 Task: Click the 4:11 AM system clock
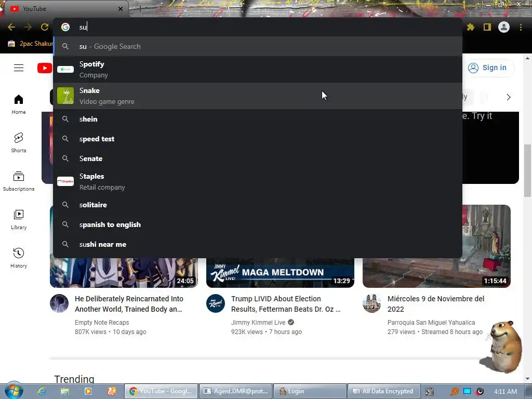point(506,392)
